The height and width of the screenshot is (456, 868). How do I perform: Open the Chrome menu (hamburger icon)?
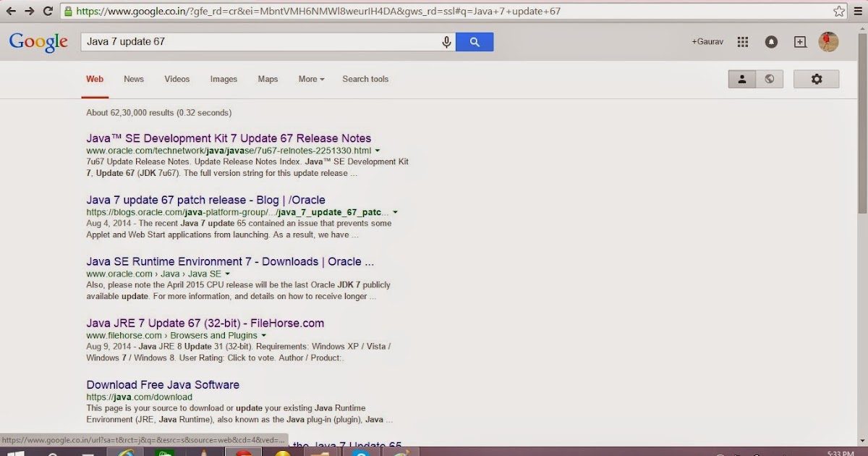[x=858, y=11]
